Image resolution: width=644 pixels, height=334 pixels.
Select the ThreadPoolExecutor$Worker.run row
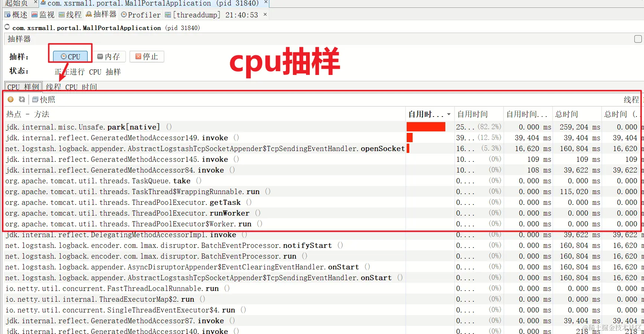[323, 224]
